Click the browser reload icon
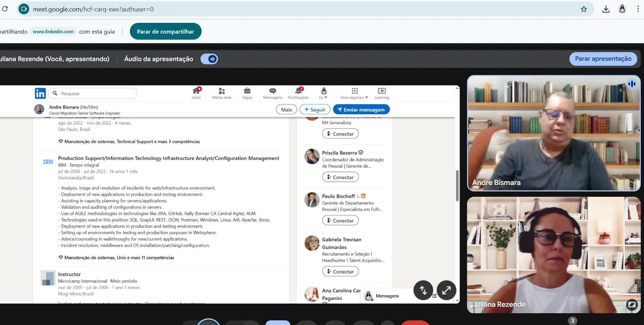Screen dimensions: 644x325 click(5, 9)
